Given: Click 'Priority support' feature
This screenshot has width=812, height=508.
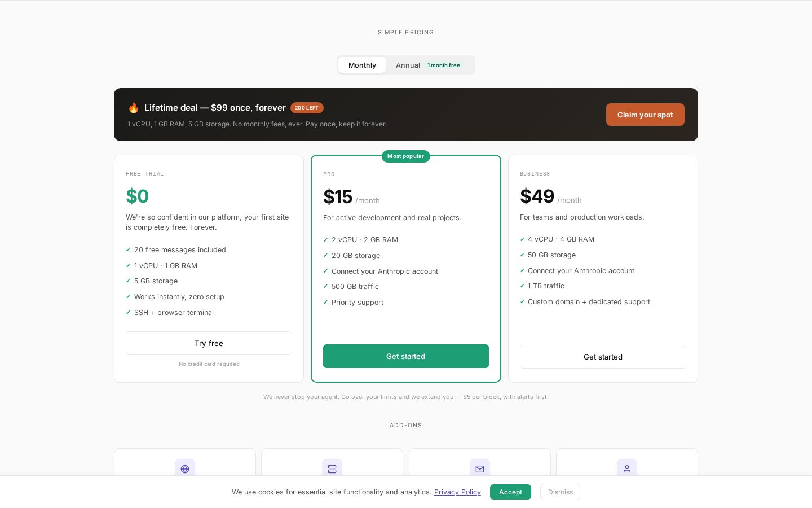Looking at the screenshot, I should pyautogui.click(x=358, y=302).
